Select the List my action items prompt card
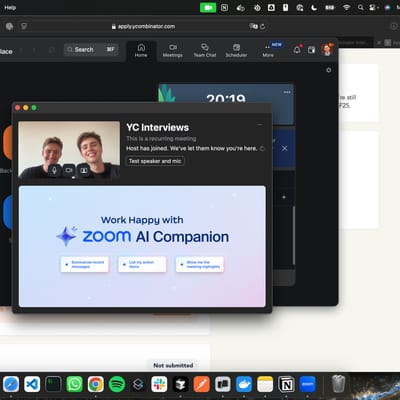The height and width of the screenshot is (400, 400). point(142,264)
